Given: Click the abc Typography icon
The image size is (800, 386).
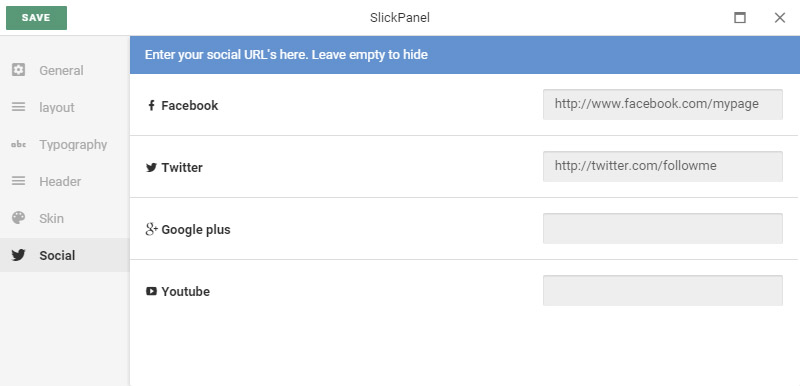Looking at the screenshot, I should coord(18,145).
